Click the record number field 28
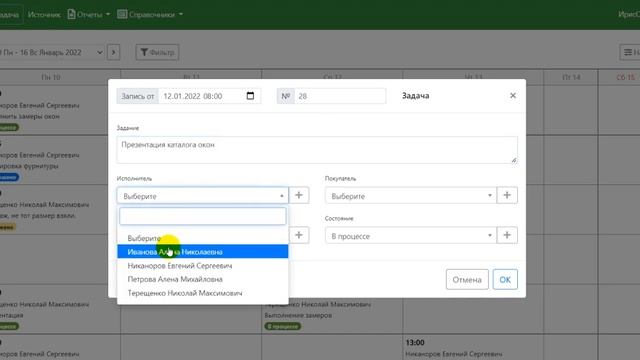Image resolution: width=640 pixels, height=360 pixels. 340,96
